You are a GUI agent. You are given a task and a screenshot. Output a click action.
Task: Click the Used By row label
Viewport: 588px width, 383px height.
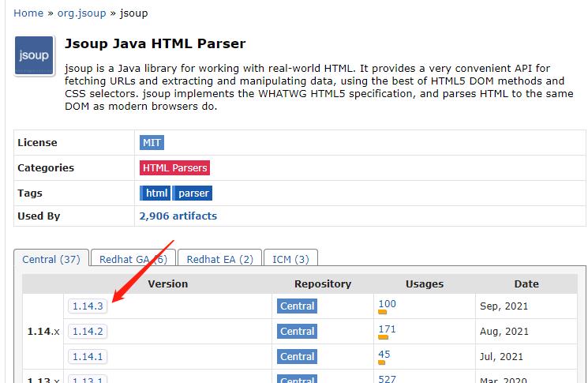[39, 216]
